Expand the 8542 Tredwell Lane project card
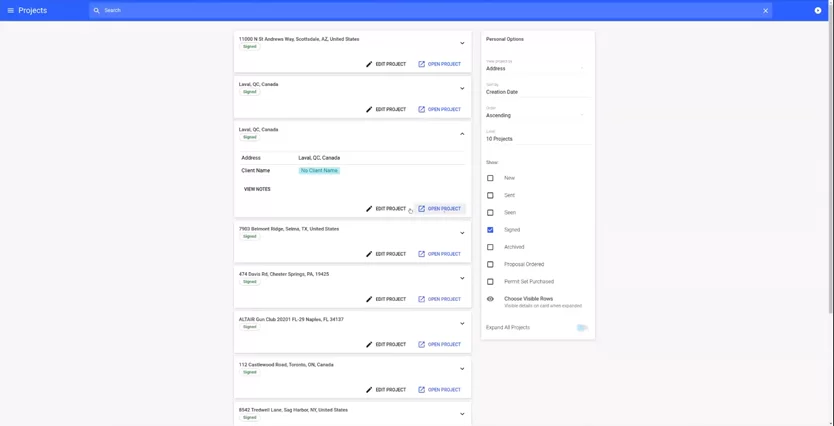The width and height of the screenshot is (834, 426). [462, 414]
